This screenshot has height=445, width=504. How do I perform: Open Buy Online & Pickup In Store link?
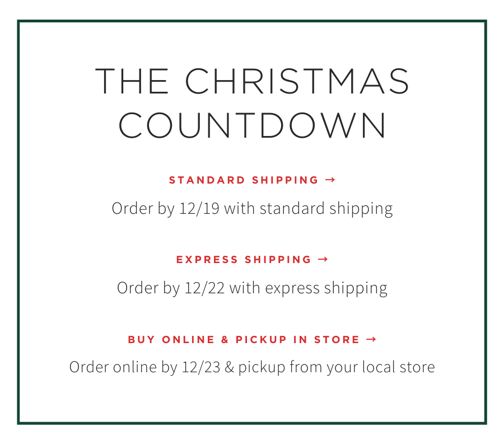pos(252,339)
